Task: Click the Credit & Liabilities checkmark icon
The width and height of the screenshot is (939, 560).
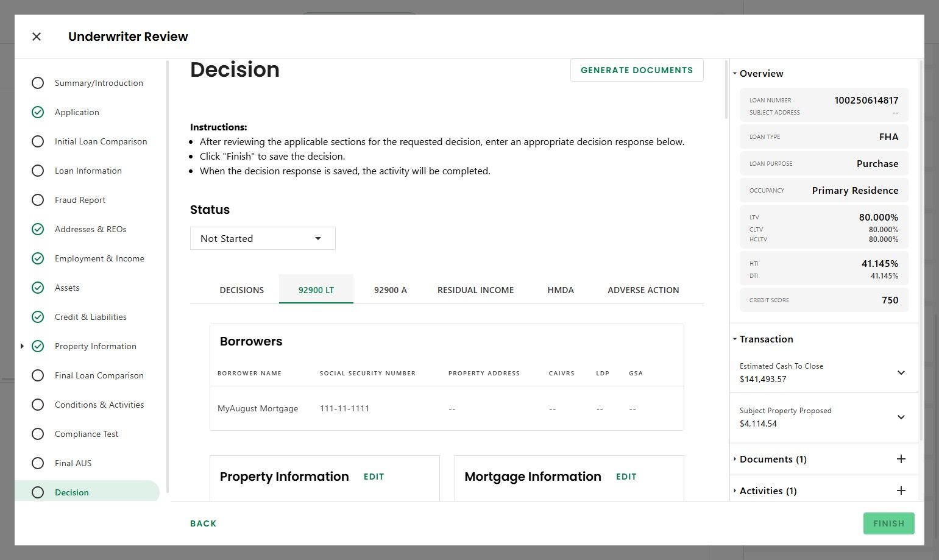Action: click(x=38, y=317)
